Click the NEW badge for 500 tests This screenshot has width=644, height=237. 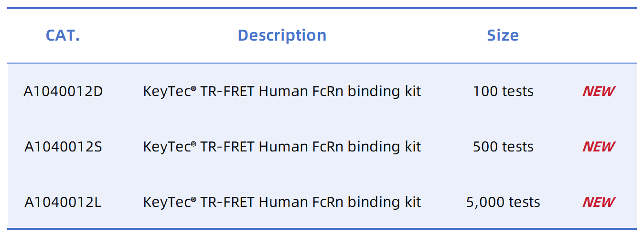click(x=599, y=147)
